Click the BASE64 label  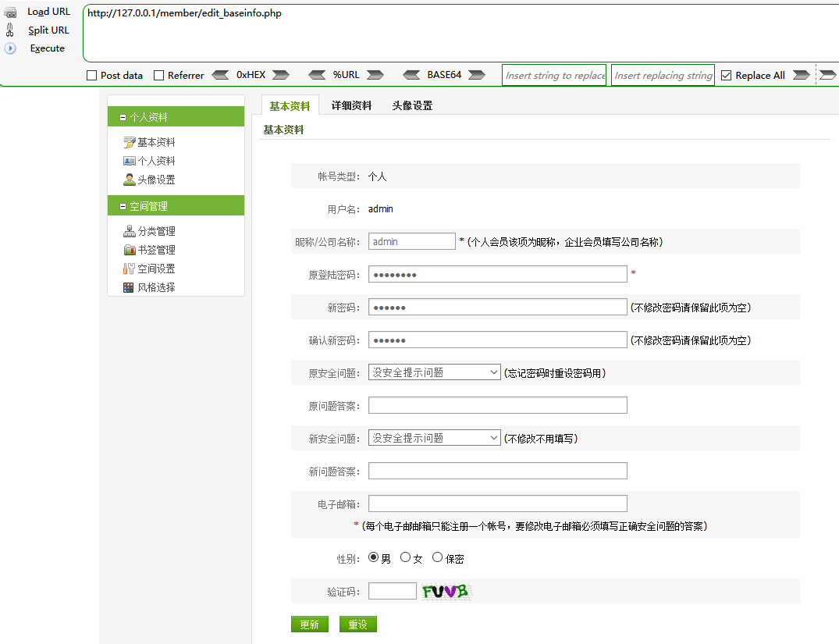[444, 75]
